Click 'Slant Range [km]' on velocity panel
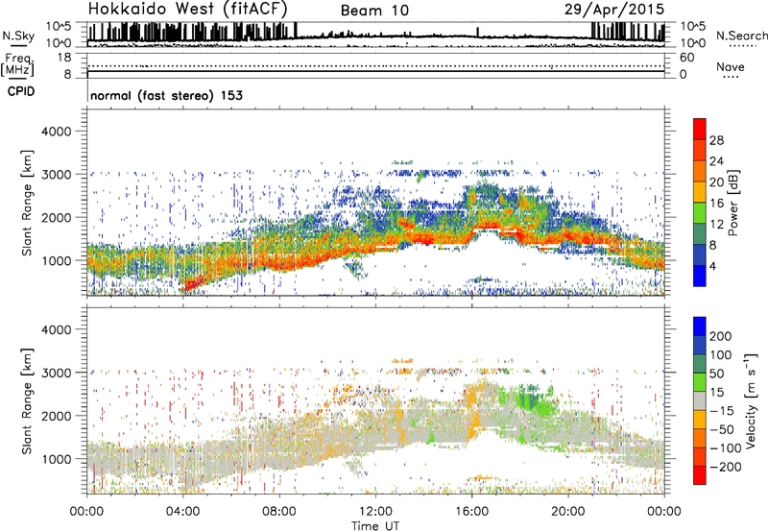This screenshot has width=768, height=532. 27,401
